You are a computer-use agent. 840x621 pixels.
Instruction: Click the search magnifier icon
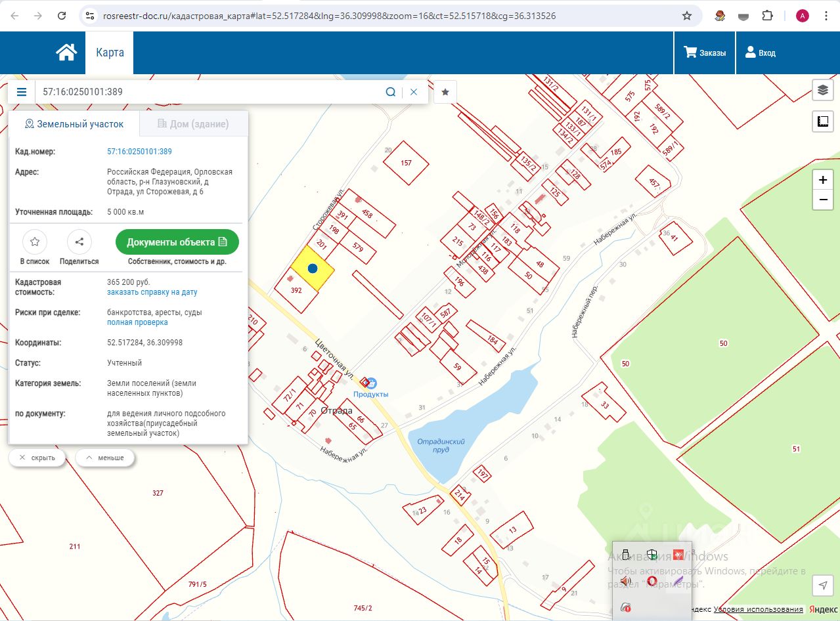390,92
